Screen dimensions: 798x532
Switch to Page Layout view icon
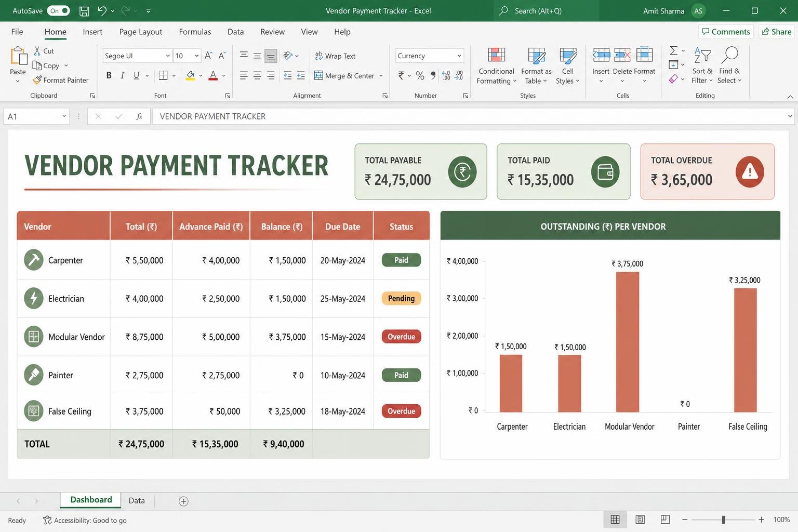tap(640, 520)
